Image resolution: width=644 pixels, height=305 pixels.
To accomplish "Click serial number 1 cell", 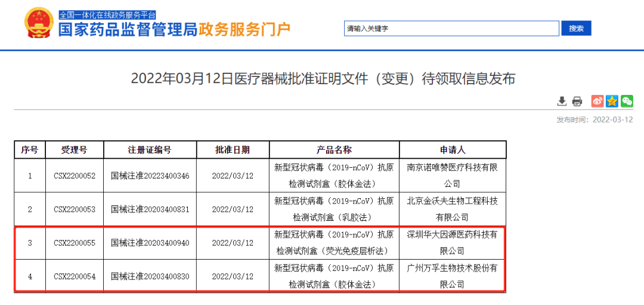I will [30, 175].
